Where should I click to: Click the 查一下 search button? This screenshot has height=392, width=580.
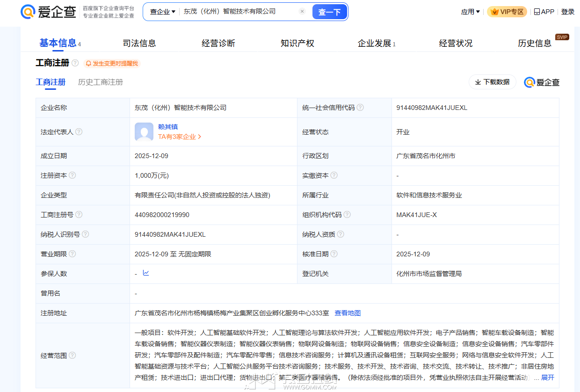pyautogui.click(x=330, y=12)
